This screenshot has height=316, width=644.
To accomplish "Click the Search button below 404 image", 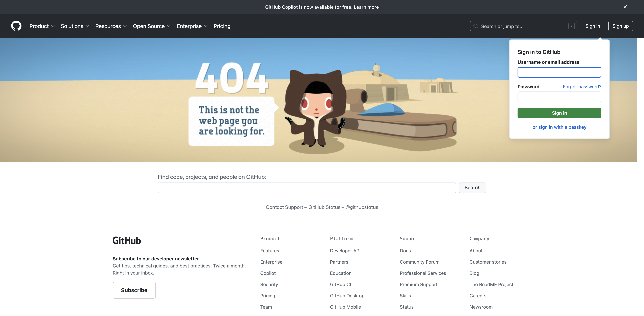I will click(472, 188).
